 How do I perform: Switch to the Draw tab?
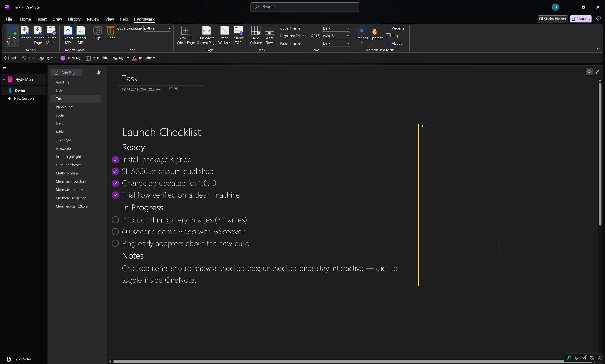click(57, 19)
